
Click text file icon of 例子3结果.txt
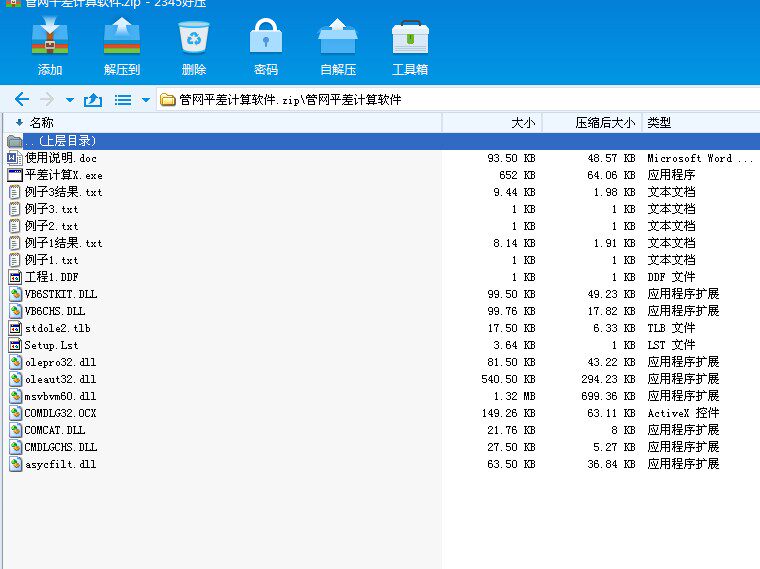click(x=15, y=192)
